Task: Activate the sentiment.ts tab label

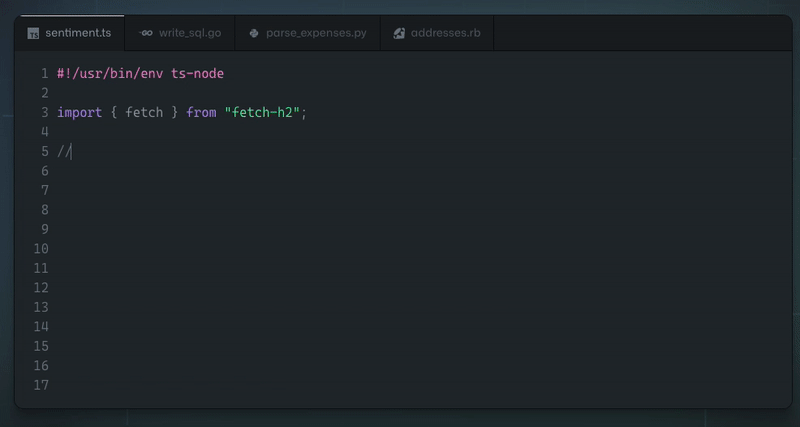Action: point(78,33)
